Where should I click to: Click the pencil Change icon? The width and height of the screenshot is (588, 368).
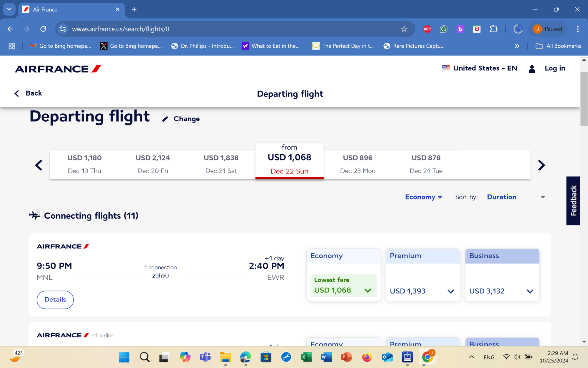(x=165, y=119)
